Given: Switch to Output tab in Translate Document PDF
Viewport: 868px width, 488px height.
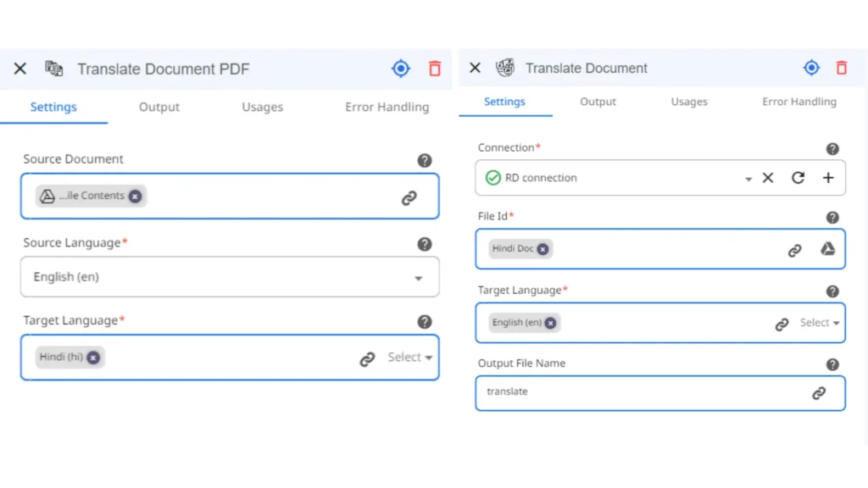Looking at the screenshot, I should [x=159, y=107].
